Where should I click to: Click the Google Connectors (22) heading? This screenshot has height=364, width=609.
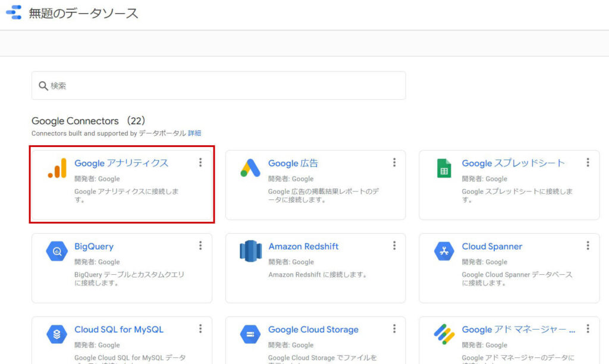pyautogui.click(x=88, y=121)
